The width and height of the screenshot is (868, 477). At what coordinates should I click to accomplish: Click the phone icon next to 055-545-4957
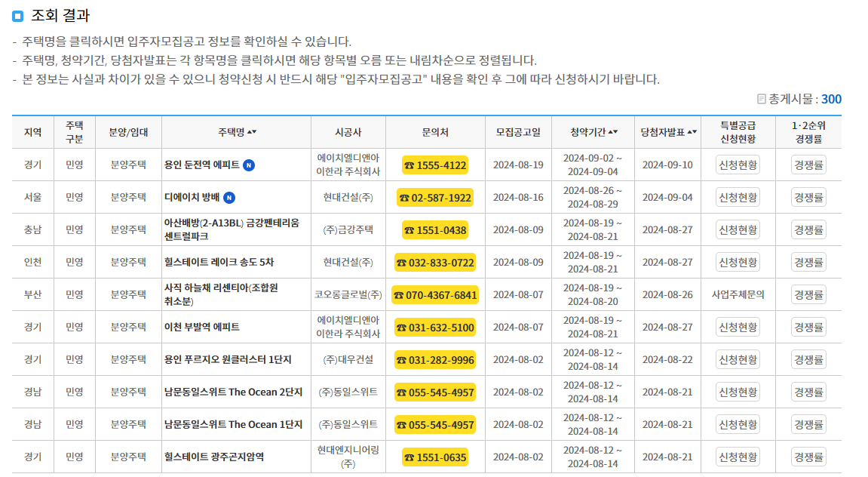point(403,392)
